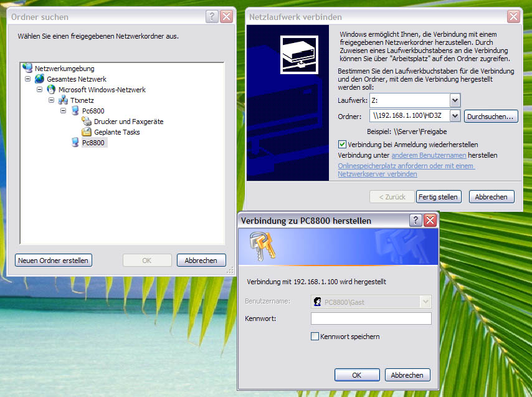Select the Pc6800 tree entry text

pyautogui.click(x=93, y=110)
